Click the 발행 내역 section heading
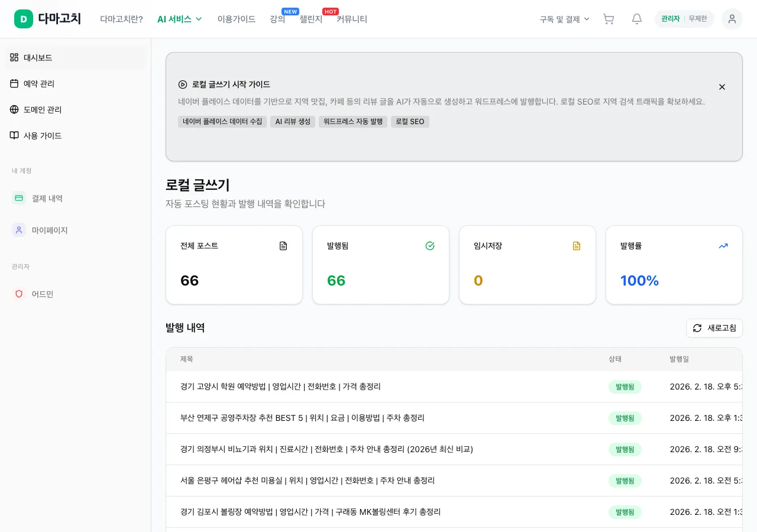Screen dimensions: 757x532 coord(185,327)
